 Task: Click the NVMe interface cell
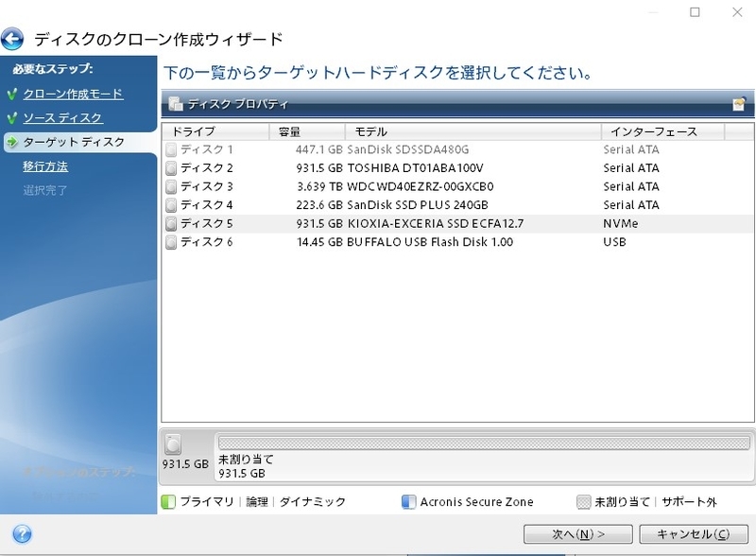pos(621,223)
